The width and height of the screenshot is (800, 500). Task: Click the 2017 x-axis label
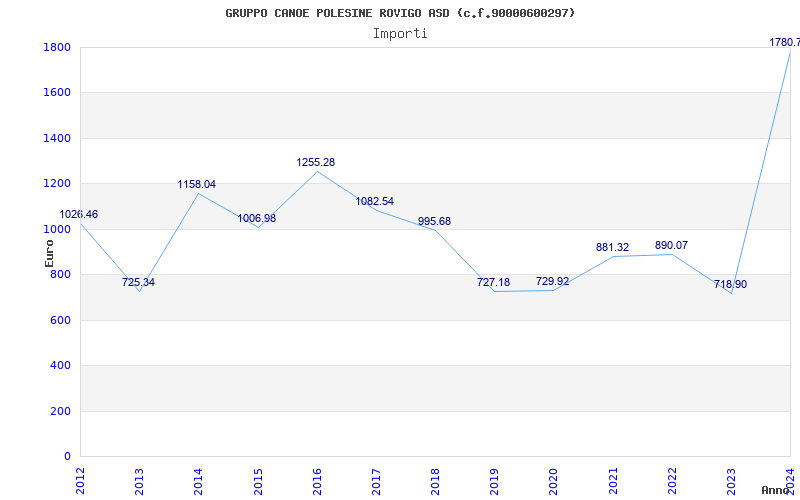376,482
